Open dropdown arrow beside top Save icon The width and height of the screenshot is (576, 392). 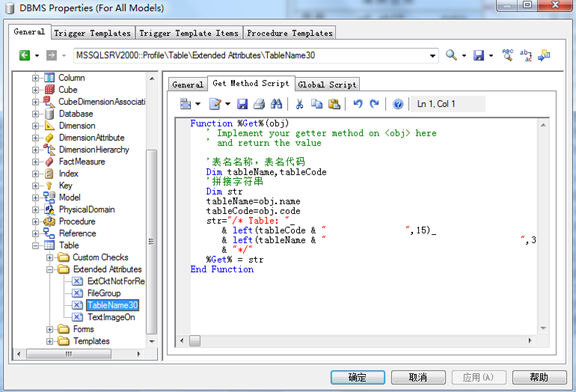tap(491, 56)
